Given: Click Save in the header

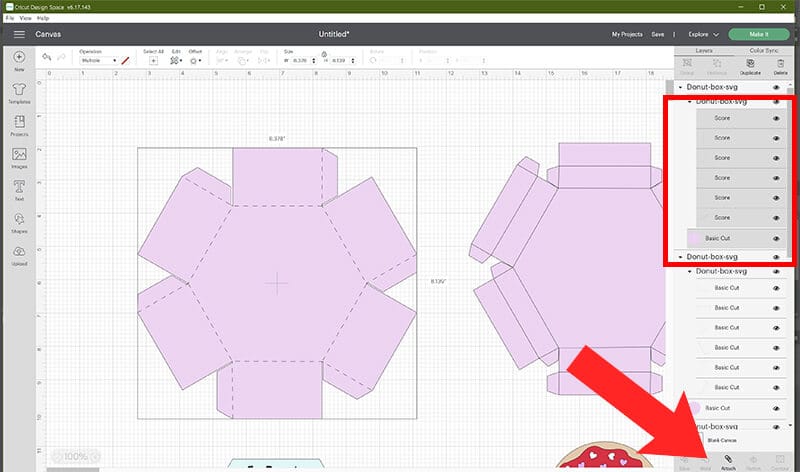Looking at the screenshot, I should 658,34.
